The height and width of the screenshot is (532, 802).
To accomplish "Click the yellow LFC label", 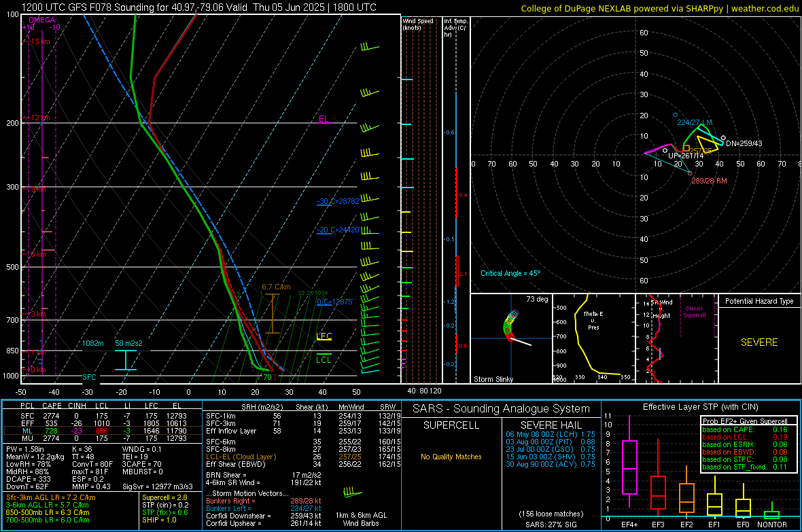I will coord(324,336).
